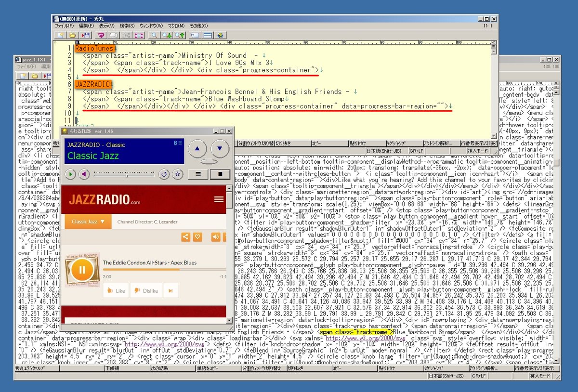Viewport: 578px width, 392px height.
Task: Open the station list menu button
Action: [x=198, y=174]
